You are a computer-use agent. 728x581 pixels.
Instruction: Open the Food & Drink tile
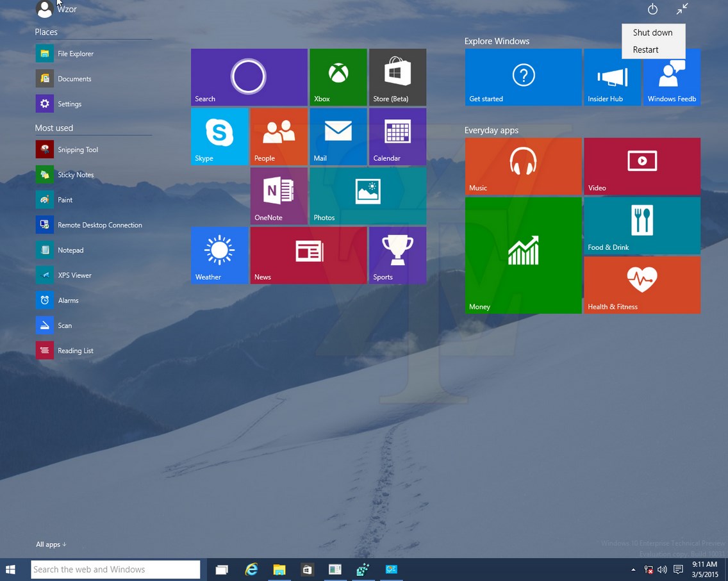tap(642, 225)
